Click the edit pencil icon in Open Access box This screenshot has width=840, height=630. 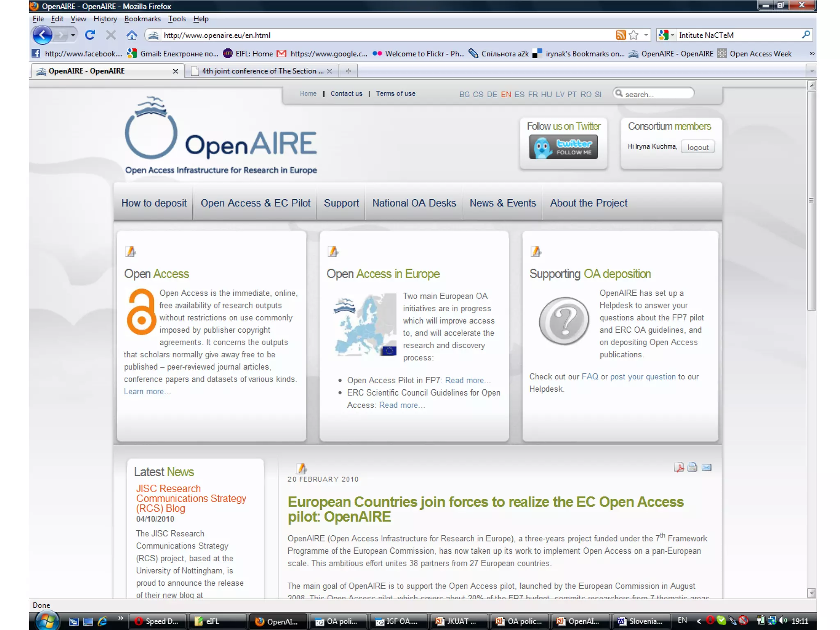click(x=130, y=251)
